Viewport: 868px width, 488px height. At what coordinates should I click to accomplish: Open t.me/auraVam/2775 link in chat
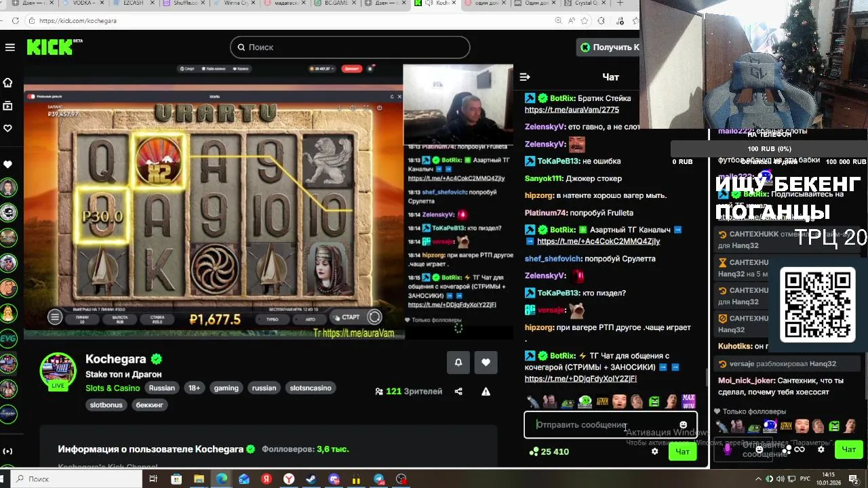572,110
